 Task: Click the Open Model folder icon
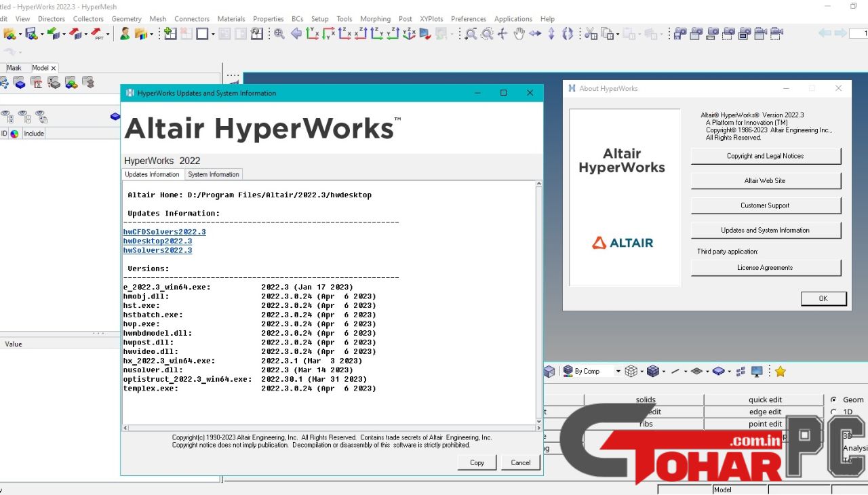[9, 34]
